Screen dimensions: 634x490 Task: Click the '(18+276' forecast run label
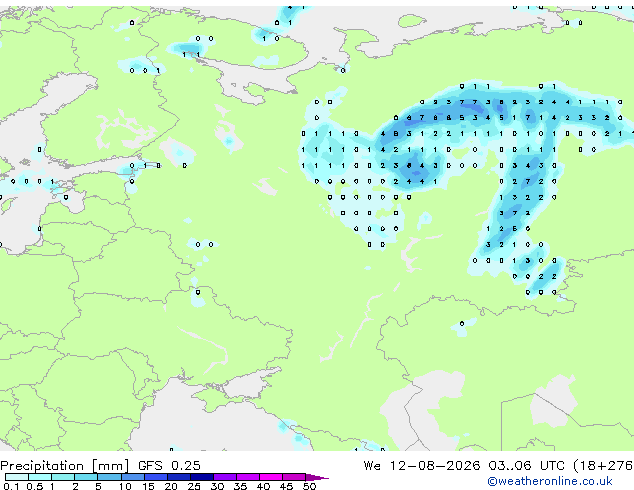click(x=603, y=466)
